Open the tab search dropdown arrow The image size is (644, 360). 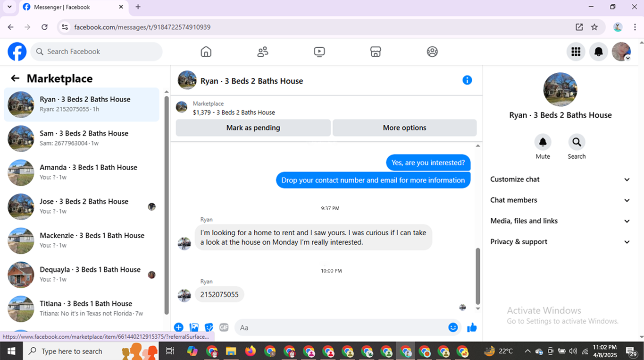[x=9, y=7]
